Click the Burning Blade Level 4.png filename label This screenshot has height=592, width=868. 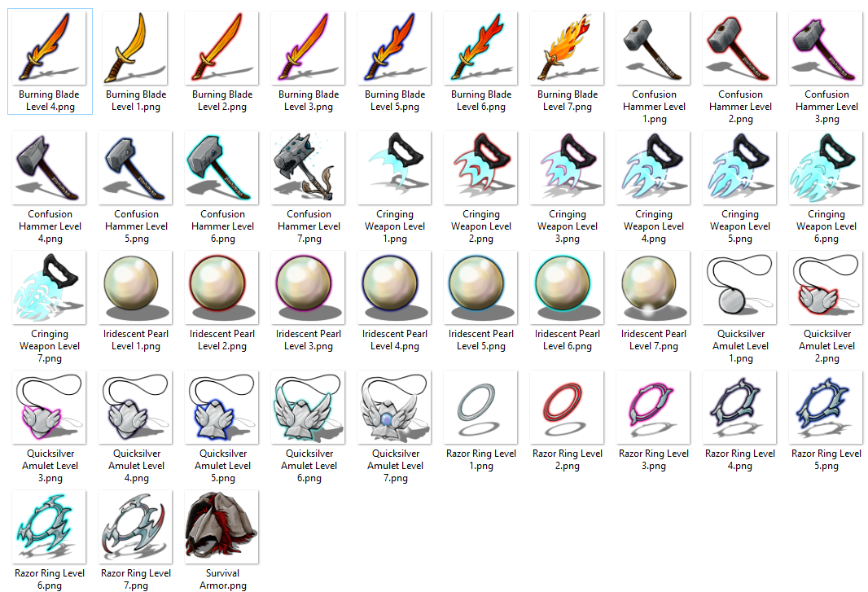[50, 101]
